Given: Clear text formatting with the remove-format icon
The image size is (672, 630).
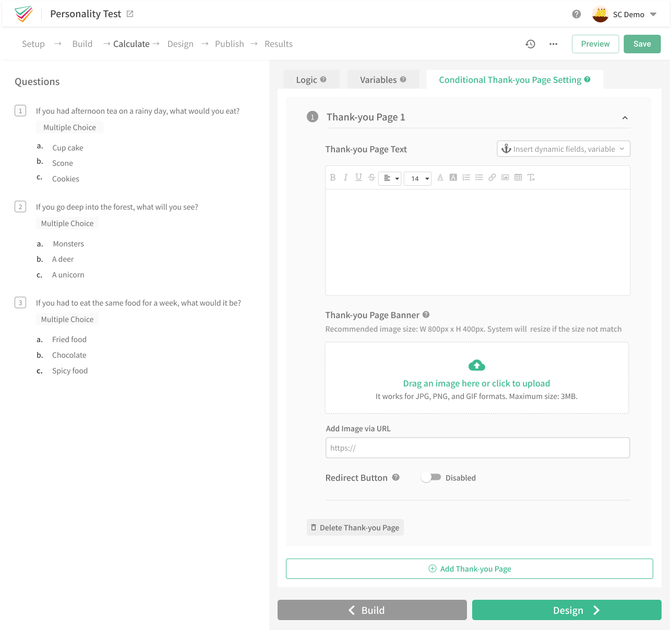Looking at the screenshot, I should [x=531, y=177].
